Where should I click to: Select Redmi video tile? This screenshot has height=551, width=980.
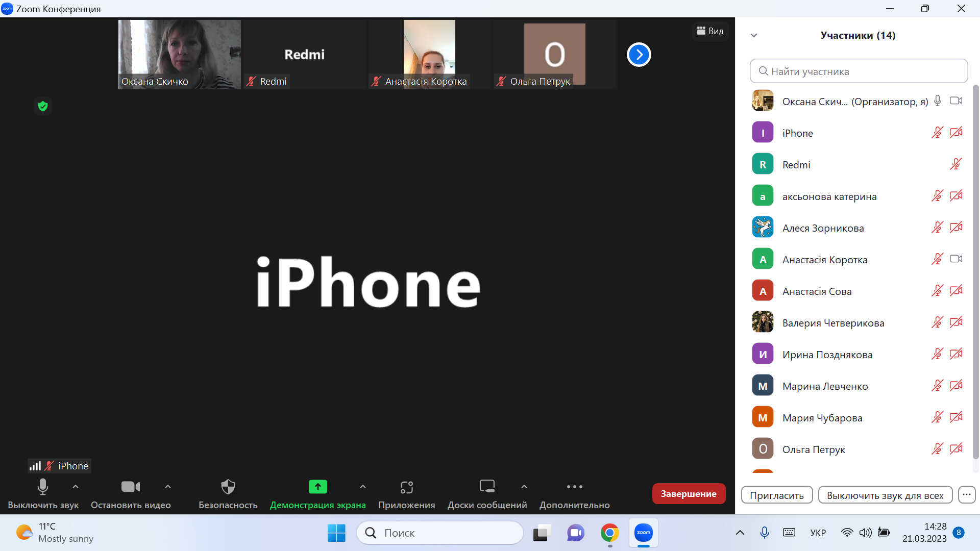click(x=305, y=54)
